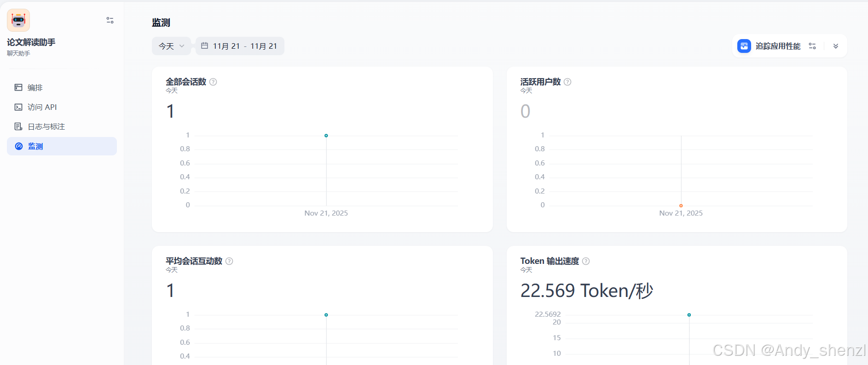
Task: Click the data point in 平均会话互动数 chart
Action: [326, 315]
